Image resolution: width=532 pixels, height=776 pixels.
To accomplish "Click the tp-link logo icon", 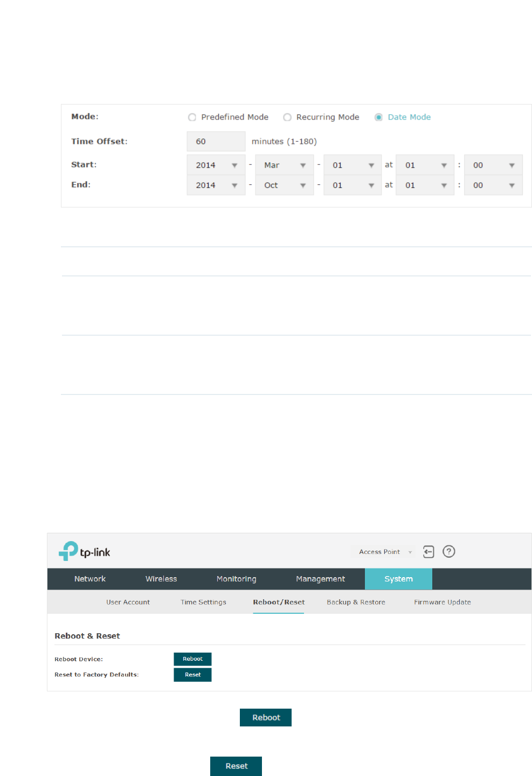I will tap(85, 551).
